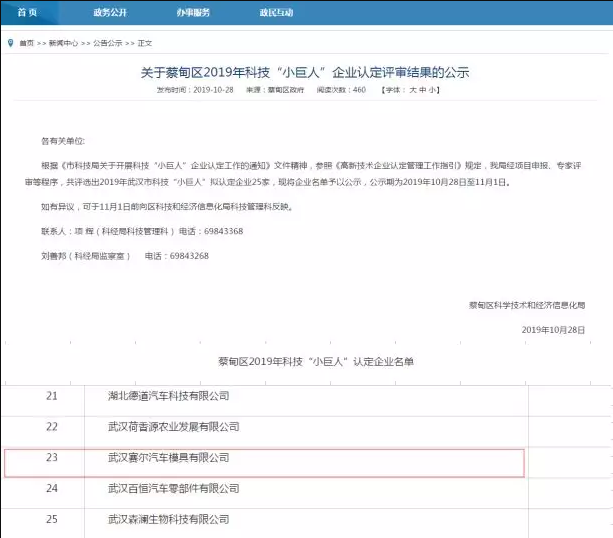
Task: Set font size to 大
Action: [413, 90]
